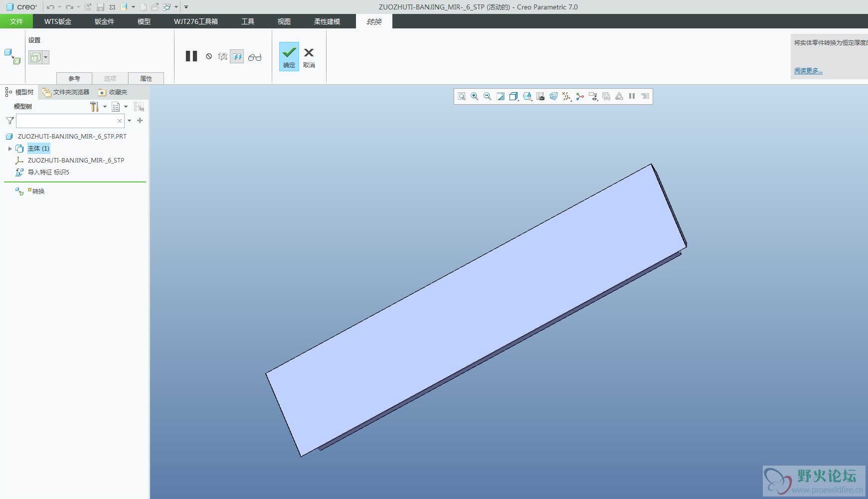Open the saved orientations icon
The height and width of the screenshot is (499, 868).
(527, 96)
